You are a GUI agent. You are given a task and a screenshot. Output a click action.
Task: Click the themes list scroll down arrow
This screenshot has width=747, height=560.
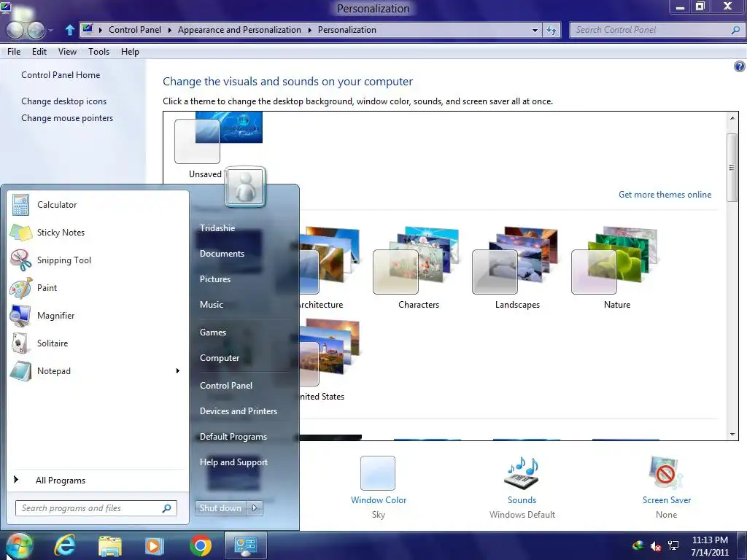tap(732, 435)
